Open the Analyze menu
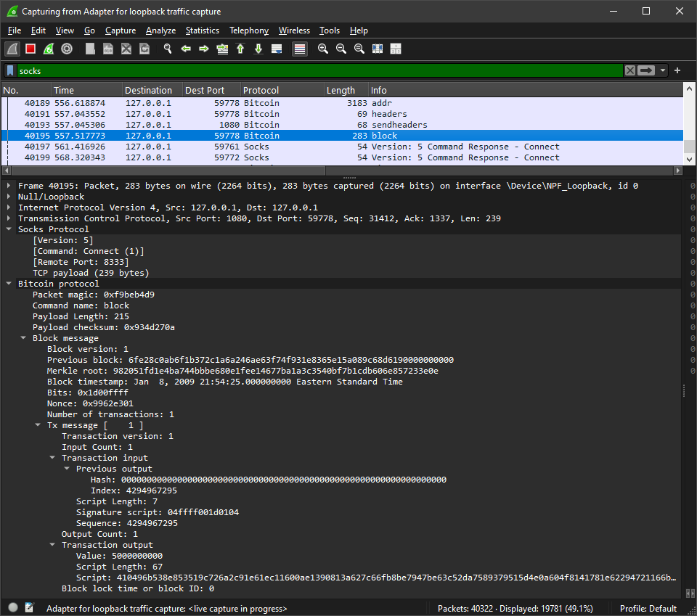This screenshot has height=616, width=697. pos(160,30)
